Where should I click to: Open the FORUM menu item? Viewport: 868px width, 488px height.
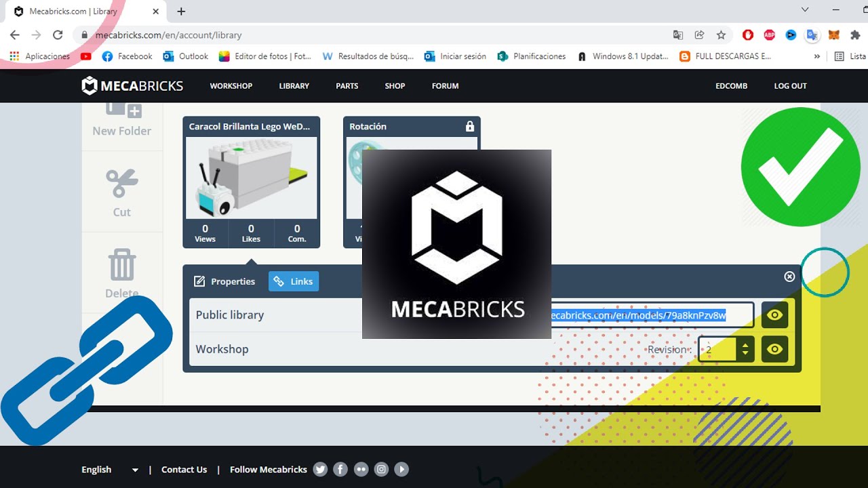pos(446,86)
